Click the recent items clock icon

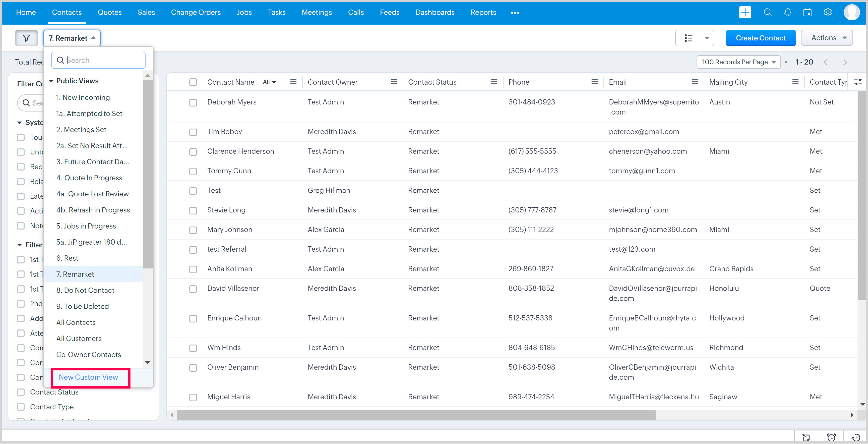pyautogui.click(x=855, y=437)
